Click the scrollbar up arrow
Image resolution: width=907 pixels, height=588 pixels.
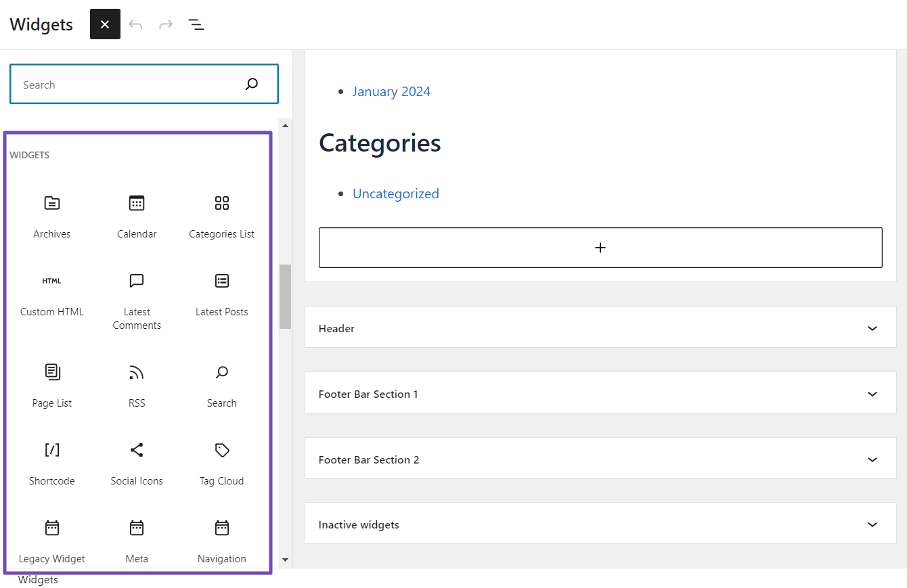point(285,125)
